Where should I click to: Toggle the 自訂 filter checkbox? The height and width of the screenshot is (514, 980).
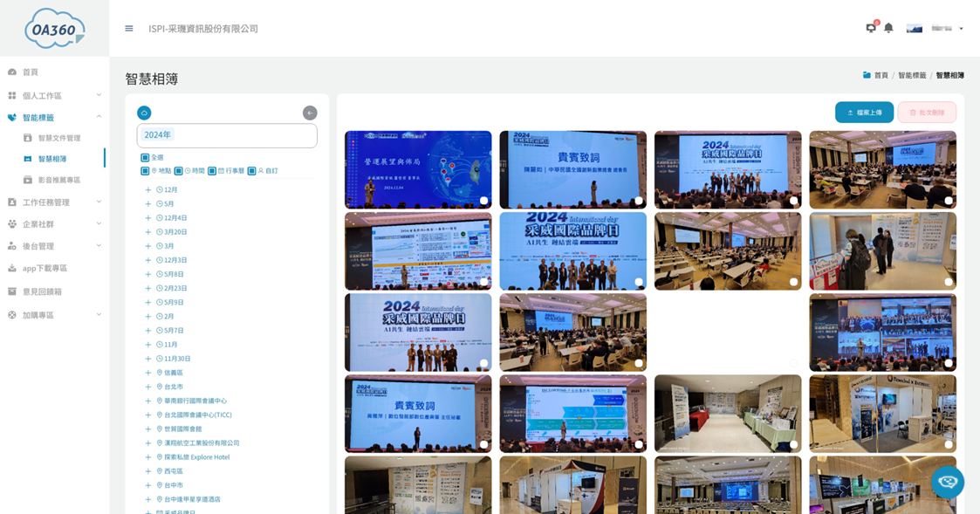tap(251, 171)
